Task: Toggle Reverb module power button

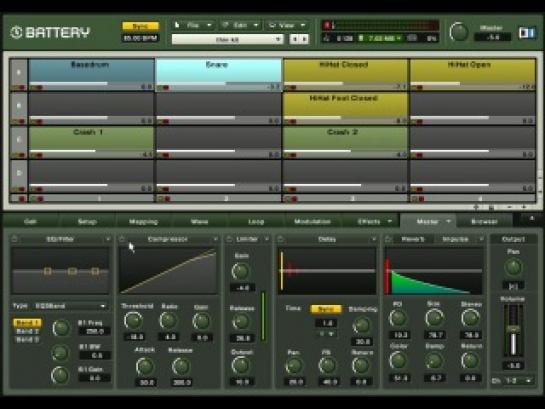Action: [x=389, y=239]
